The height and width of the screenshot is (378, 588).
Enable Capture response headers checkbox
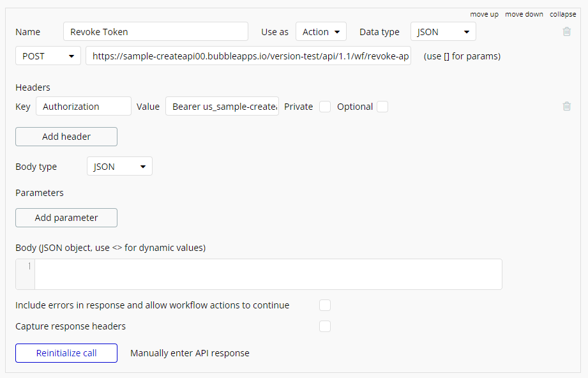(325, 326)
